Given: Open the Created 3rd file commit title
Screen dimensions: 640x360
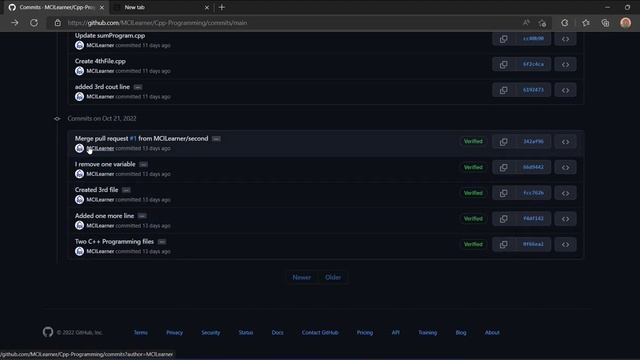Looking at the screenshot, I should click(96, 190).
